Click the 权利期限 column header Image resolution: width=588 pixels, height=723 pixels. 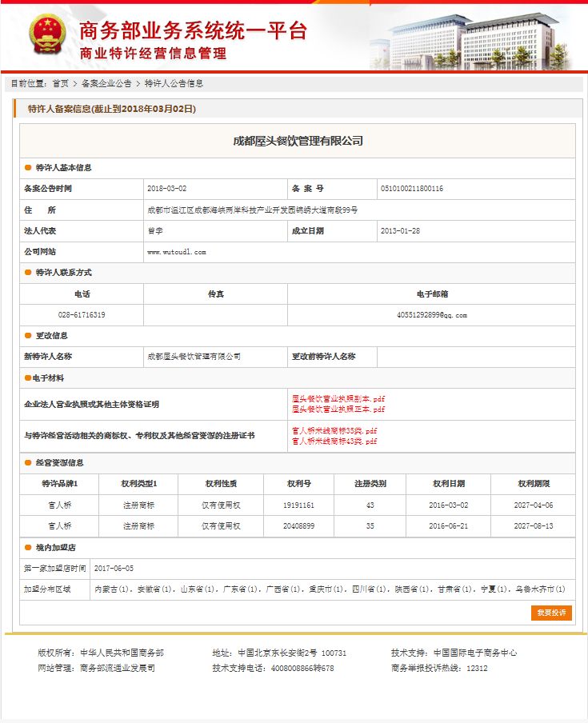pos(534,484)
